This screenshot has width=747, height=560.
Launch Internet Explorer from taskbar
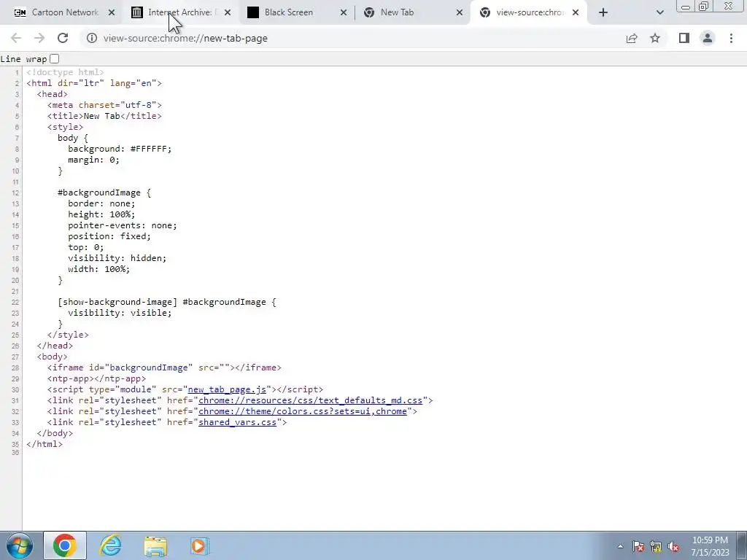111,545
